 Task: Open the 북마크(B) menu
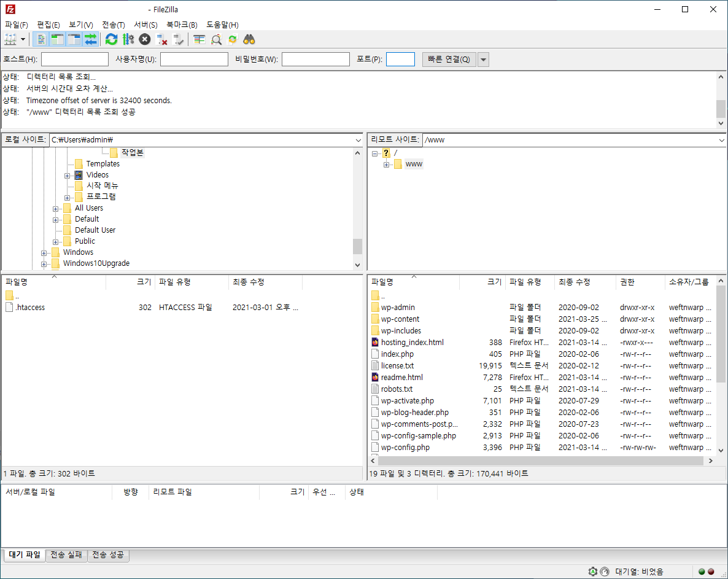click(182, 25)
